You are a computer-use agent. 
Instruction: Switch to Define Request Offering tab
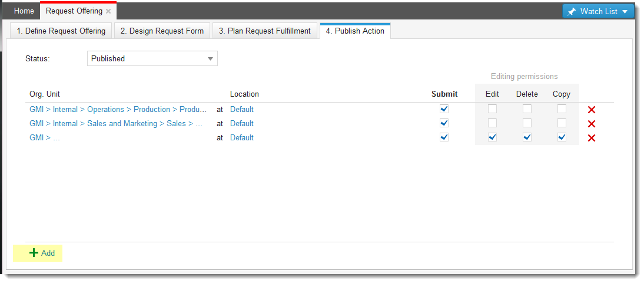pos(61,31)
